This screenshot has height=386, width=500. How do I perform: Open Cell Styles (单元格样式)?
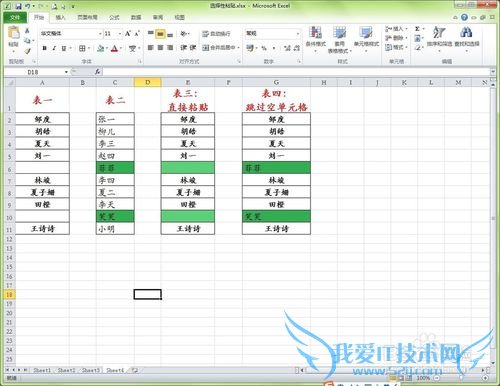[x=366, y=38]
